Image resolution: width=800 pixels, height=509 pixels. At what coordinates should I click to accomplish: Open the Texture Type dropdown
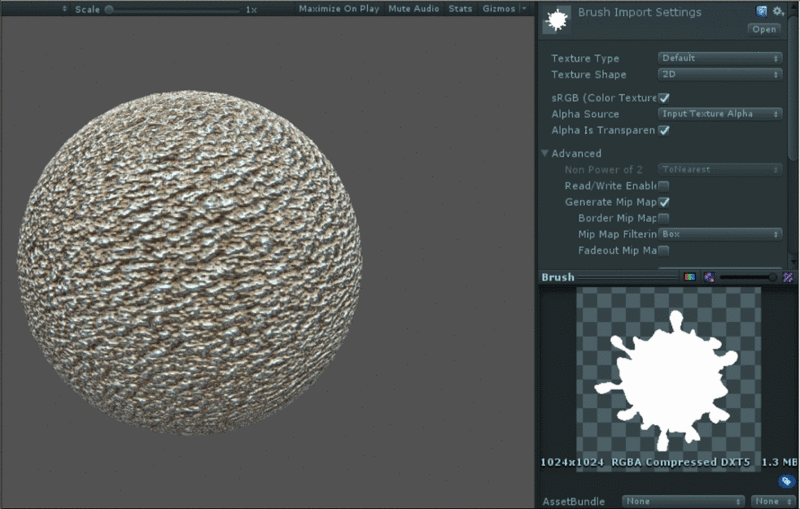coord(719,58)
